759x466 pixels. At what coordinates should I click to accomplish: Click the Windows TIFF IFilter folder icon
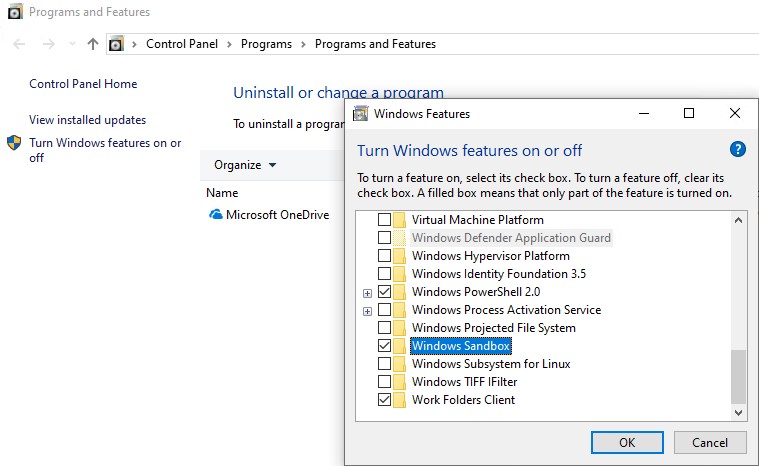399,382
